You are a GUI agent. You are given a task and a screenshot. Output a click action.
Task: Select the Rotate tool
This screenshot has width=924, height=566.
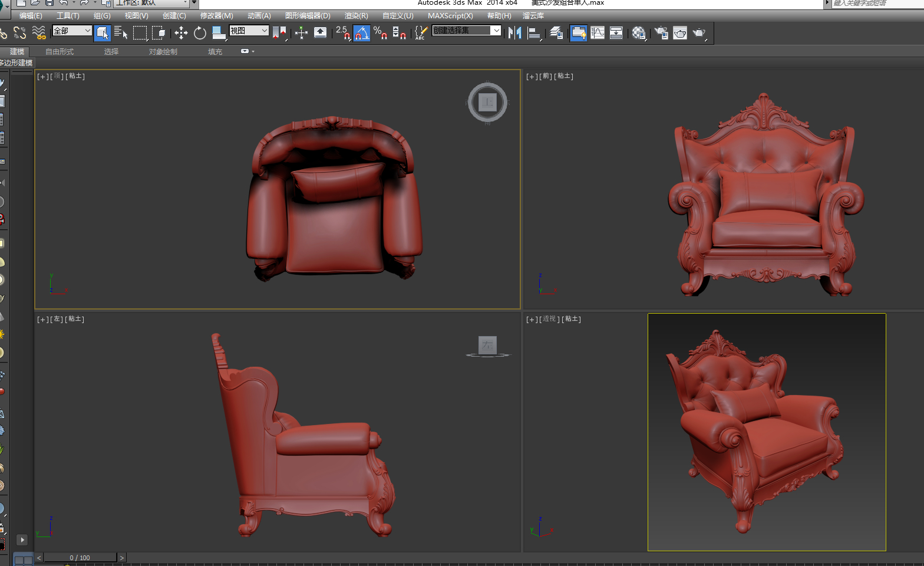(200, 33)
